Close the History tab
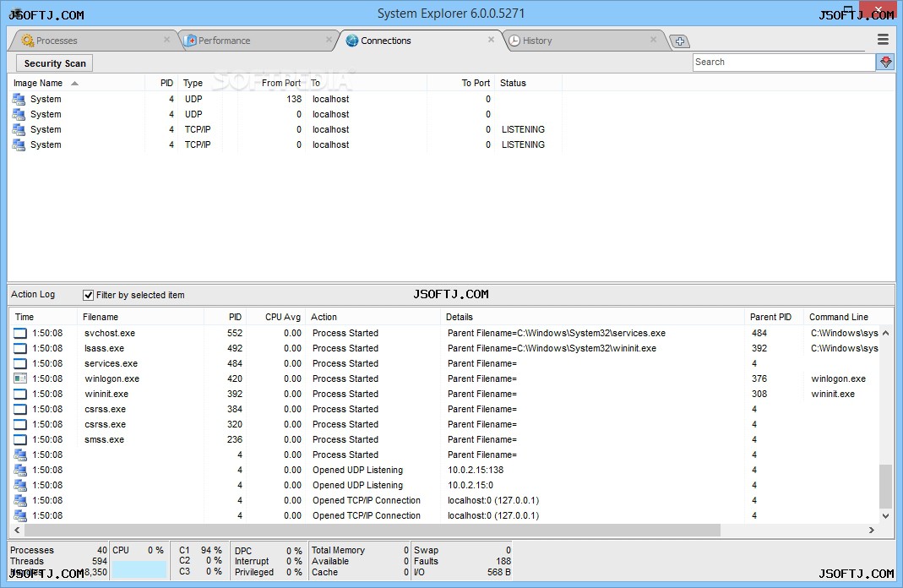Viewport: 903px width, 588px height. pos(653,40)
